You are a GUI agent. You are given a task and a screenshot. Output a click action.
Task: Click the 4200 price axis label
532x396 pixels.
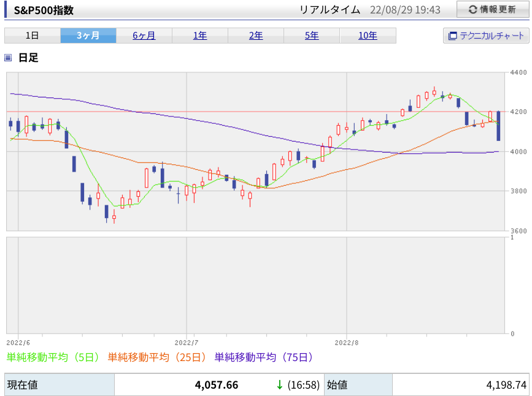tap(519, 112)
